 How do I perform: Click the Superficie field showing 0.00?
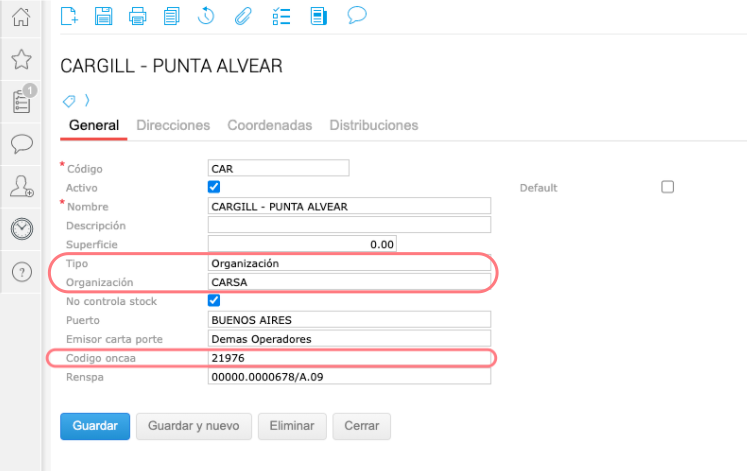302,244
